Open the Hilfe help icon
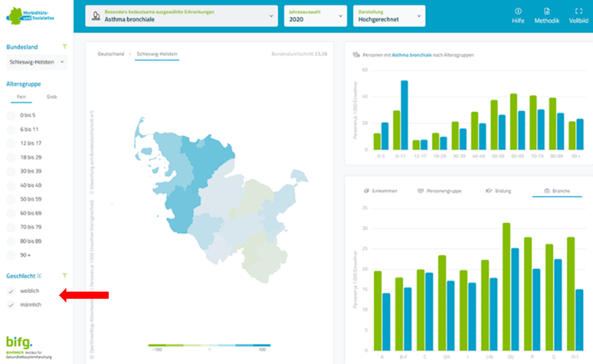This screenshot has width=593, height=364. click(x=518, y=11)
